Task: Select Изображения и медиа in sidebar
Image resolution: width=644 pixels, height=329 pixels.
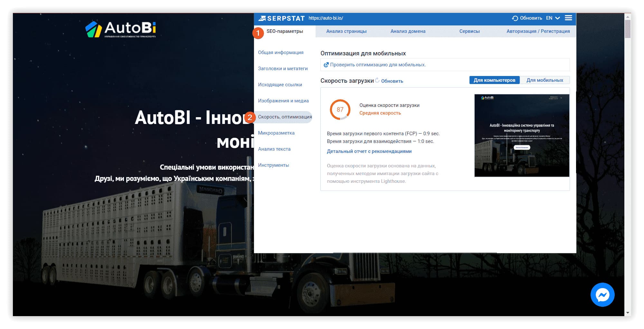Action: coord(283,101)
